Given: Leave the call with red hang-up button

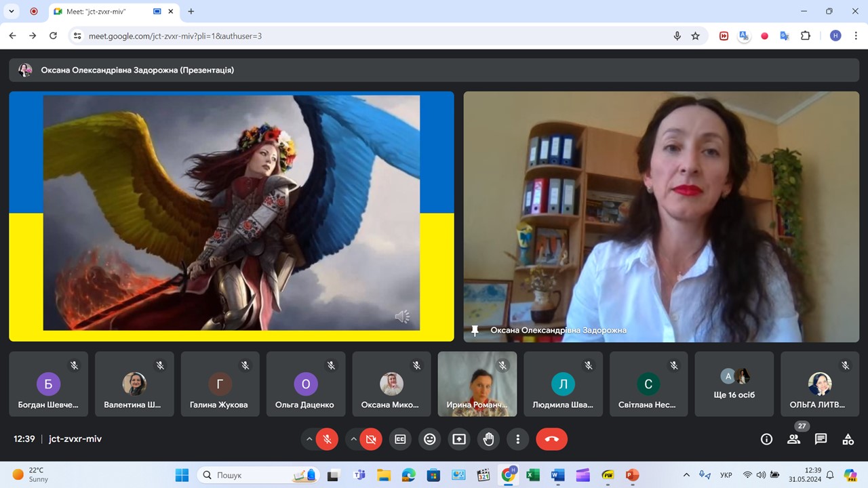Looking at the screenshot, I should (x=551, y=439).
